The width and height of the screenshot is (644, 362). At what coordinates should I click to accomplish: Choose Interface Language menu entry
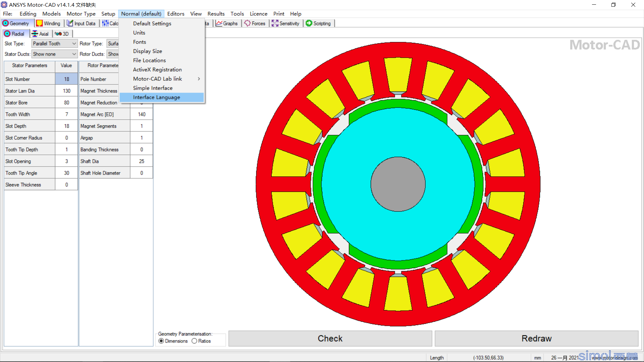point(162,97)
